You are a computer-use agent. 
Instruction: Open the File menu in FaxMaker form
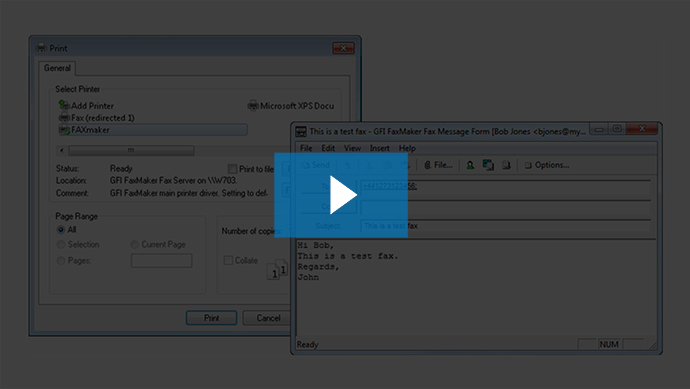[306, 148]
